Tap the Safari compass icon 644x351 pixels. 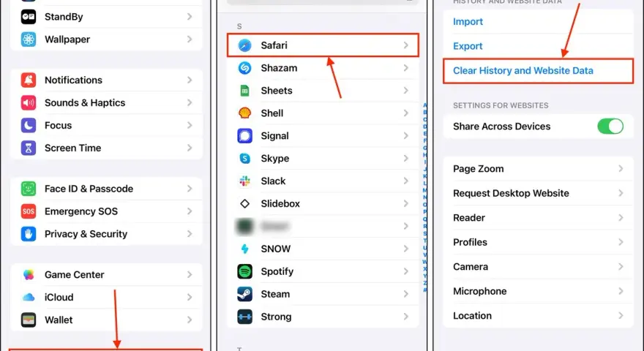pyautogui.click(x=244, y=45)
